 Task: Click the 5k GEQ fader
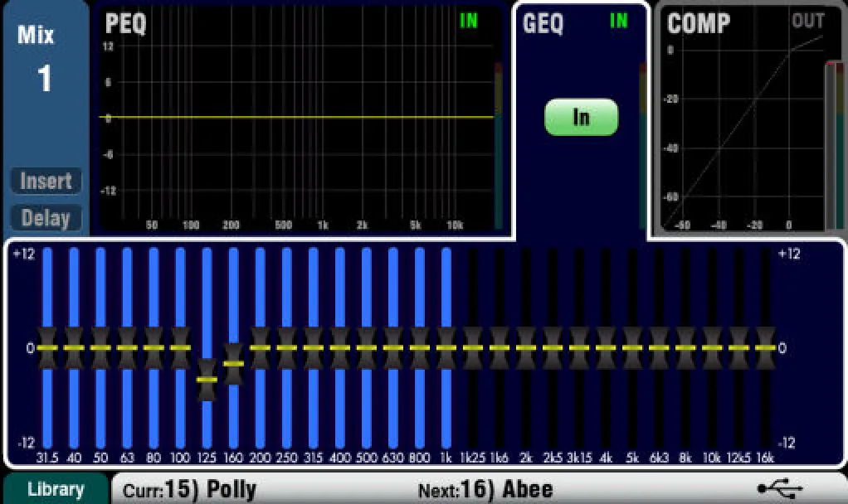632,348
